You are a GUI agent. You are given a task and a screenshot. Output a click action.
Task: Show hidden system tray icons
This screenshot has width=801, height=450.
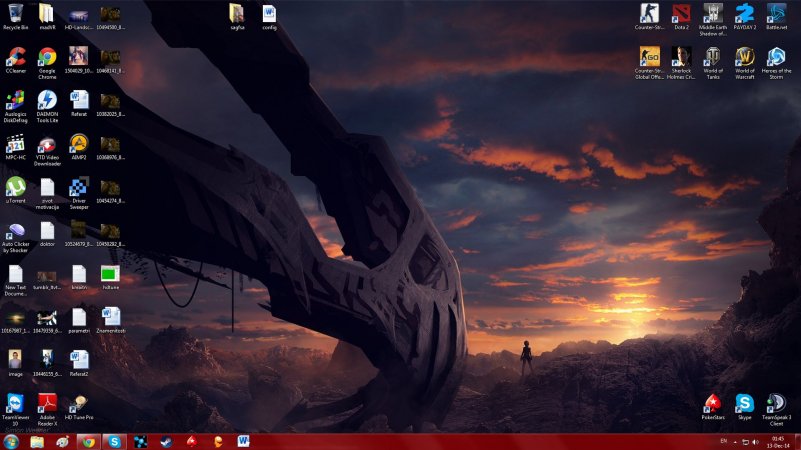click(735, 442)
